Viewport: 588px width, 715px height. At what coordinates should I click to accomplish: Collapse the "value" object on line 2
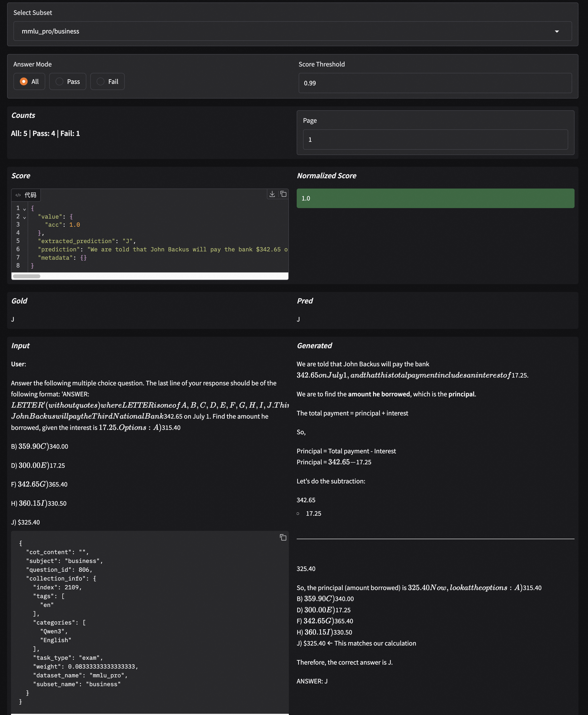pyautogui.click(x=24, y=218)
